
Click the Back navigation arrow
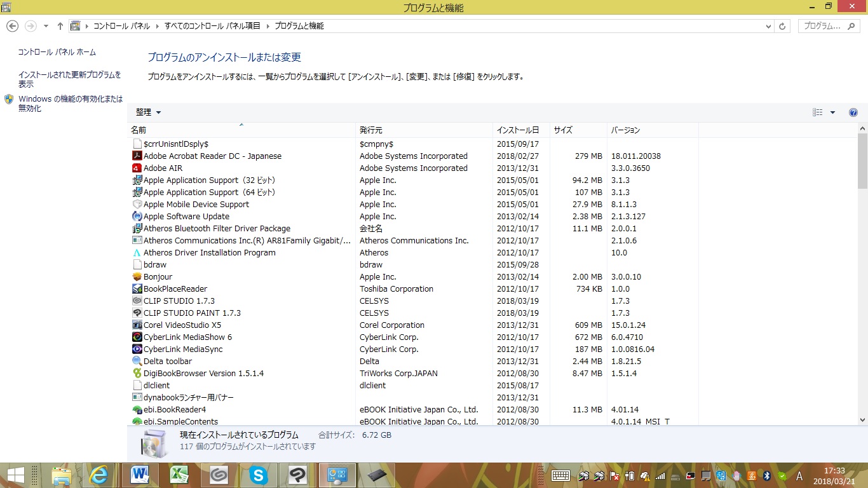(12, 26)
